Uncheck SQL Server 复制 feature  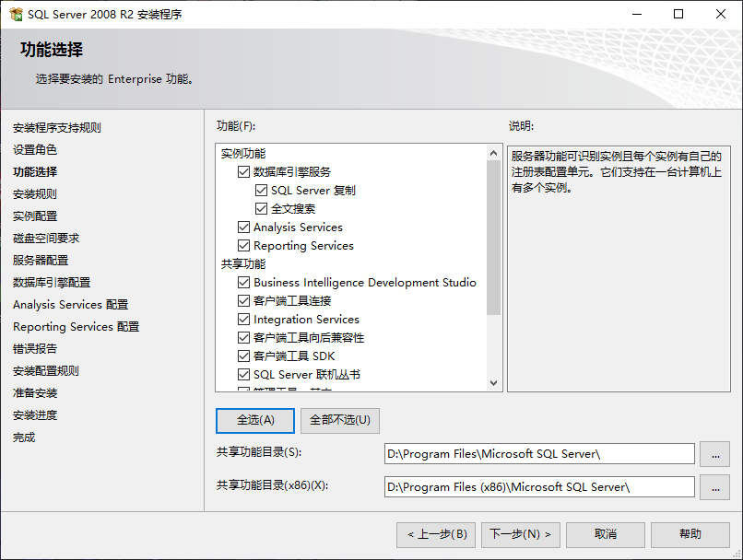pyautogui.click(x=261, y=191)
